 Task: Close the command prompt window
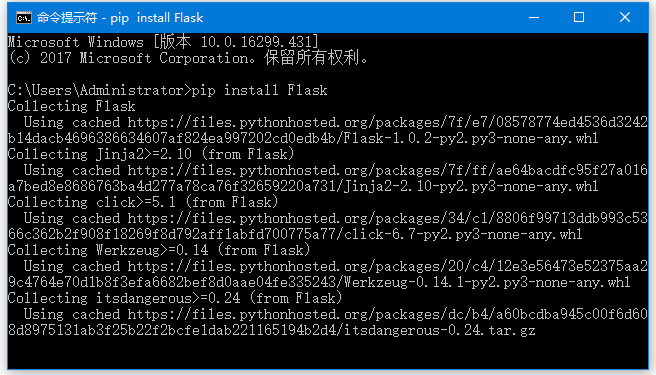[625, 18]
